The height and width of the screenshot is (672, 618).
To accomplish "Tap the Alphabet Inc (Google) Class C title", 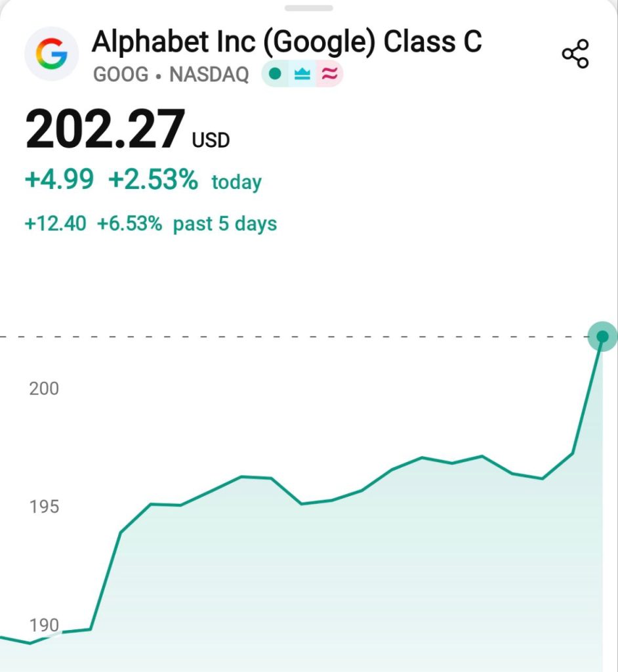I will click(287, 42).
